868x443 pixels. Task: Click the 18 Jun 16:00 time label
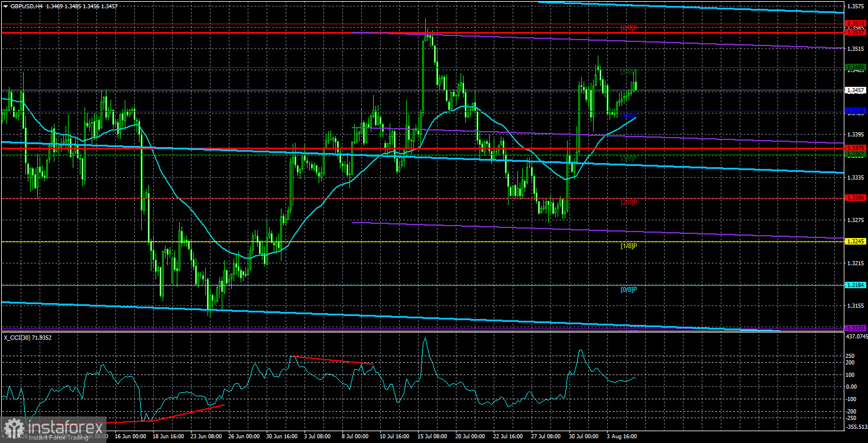coord(169,437)
